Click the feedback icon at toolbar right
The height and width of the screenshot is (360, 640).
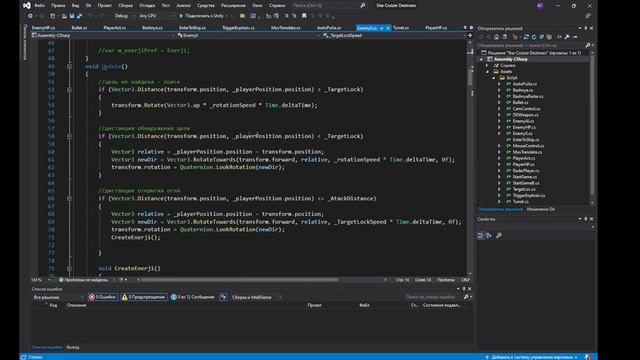pyautogui.click(x=588, y=16)
